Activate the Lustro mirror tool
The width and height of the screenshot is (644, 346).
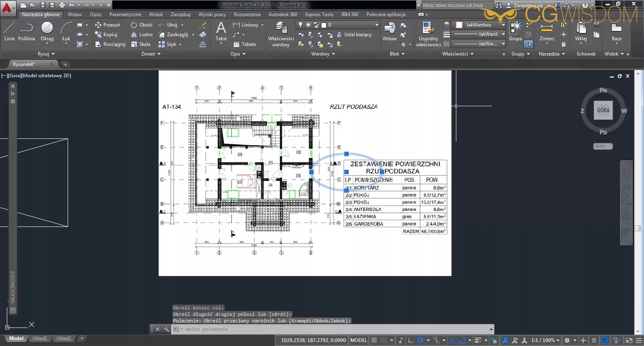coord(142,35)
